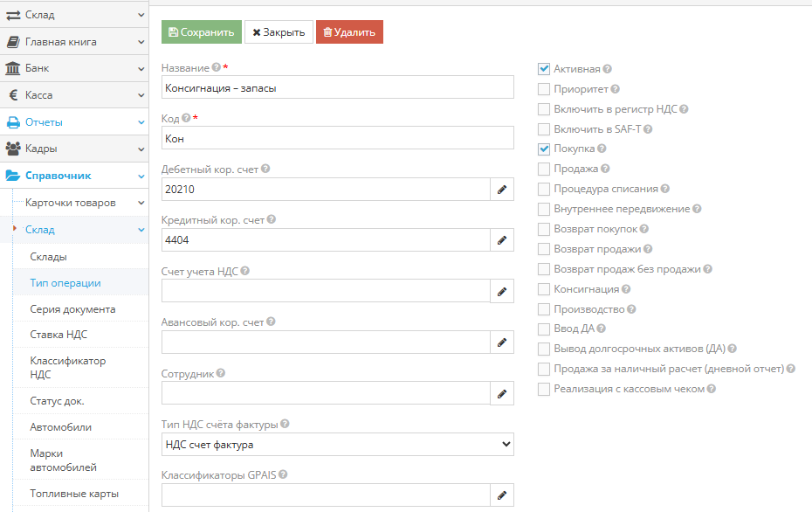Image resolution: width=812 pixels, height=512 pixels.
Task: Click help icon next to Название label
Action: coord(217,67)
